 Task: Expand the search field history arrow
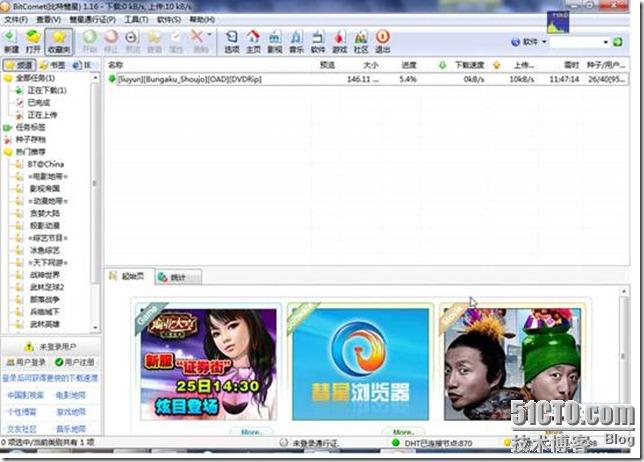[x=605, y=42]
